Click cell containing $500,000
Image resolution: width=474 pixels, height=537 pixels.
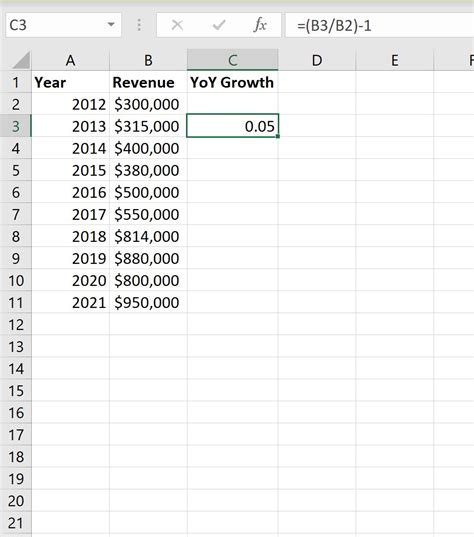pos(148,192)
